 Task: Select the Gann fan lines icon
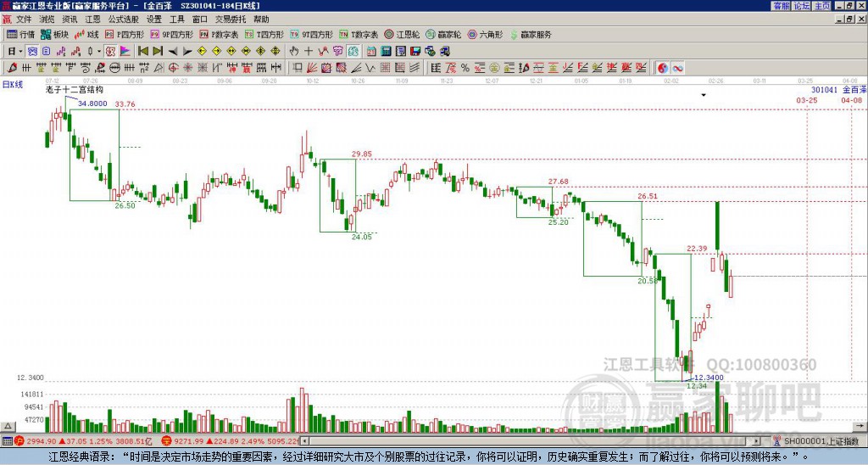pyautogui.click(x=312, y=68)
